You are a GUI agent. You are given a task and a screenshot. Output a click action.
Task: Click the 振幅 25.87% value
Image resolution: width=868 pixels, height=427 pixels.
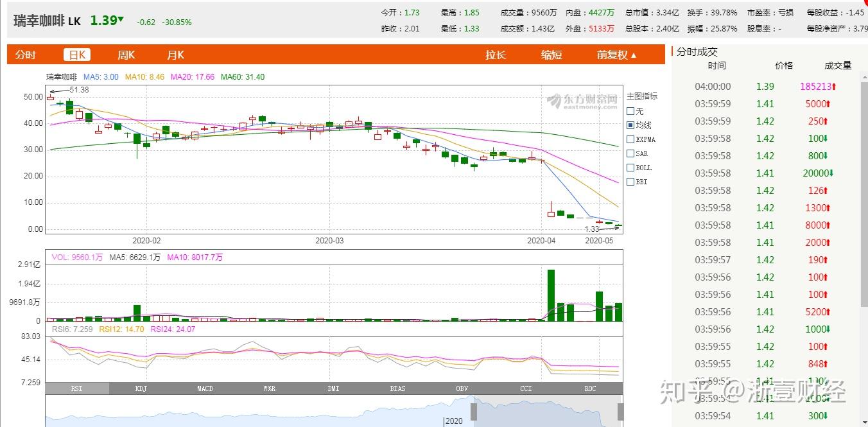pyautogui.click(x=723, y=28)
